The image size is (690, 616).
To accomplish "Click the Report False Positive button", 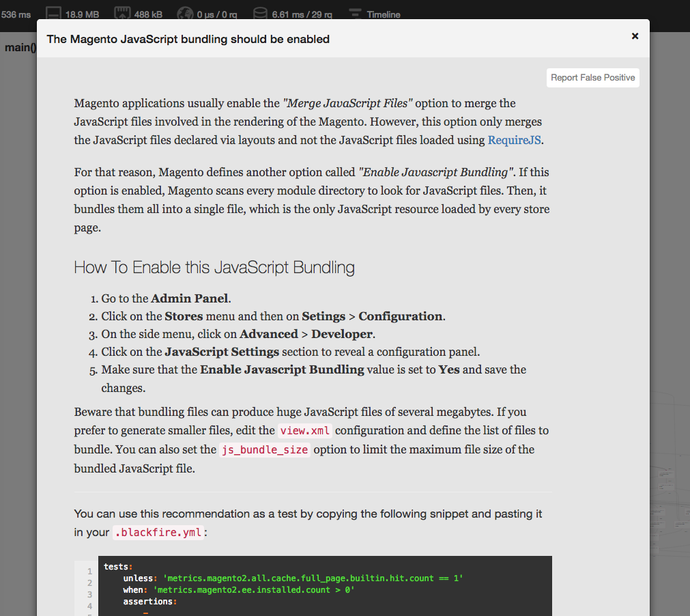I will pos(593,77).
